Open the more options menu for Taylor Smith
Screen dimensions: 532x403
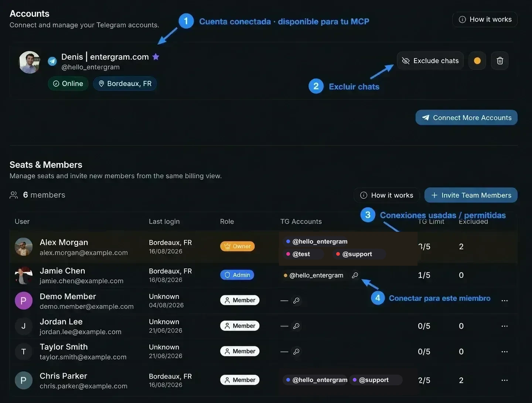click(x=505, y=352)
